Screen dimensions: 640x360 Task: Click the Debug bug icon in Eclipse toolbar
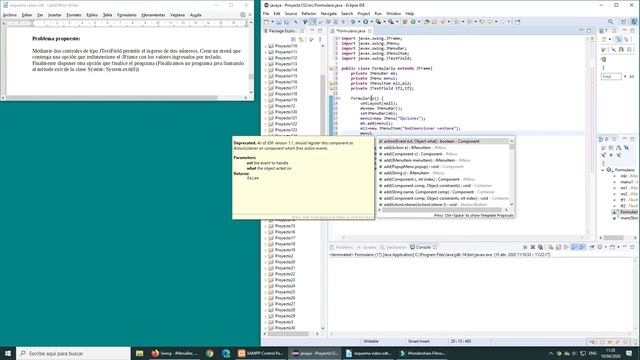pyautogui.click(x=353, y=22)
